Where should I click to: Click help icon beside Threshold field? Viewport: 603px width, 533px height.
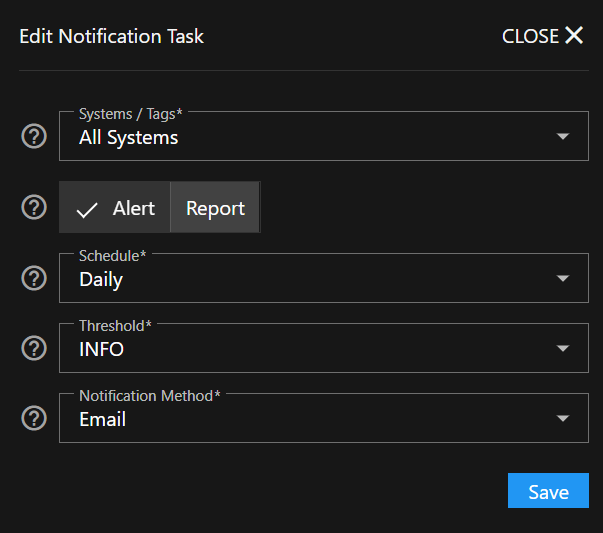(34, 348)
